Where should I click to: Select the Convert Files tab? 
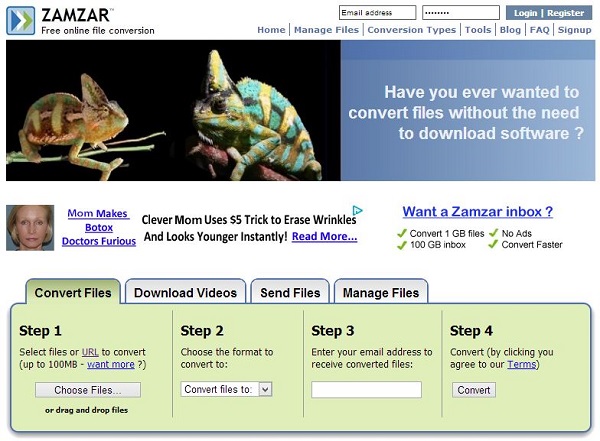click(x=73, y=292)
